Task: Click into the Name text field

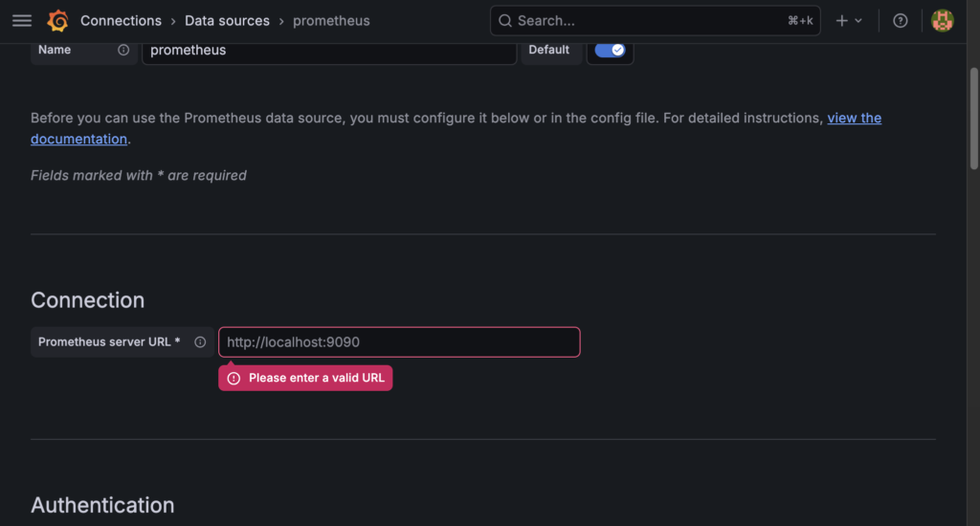Action: [329, 50]
